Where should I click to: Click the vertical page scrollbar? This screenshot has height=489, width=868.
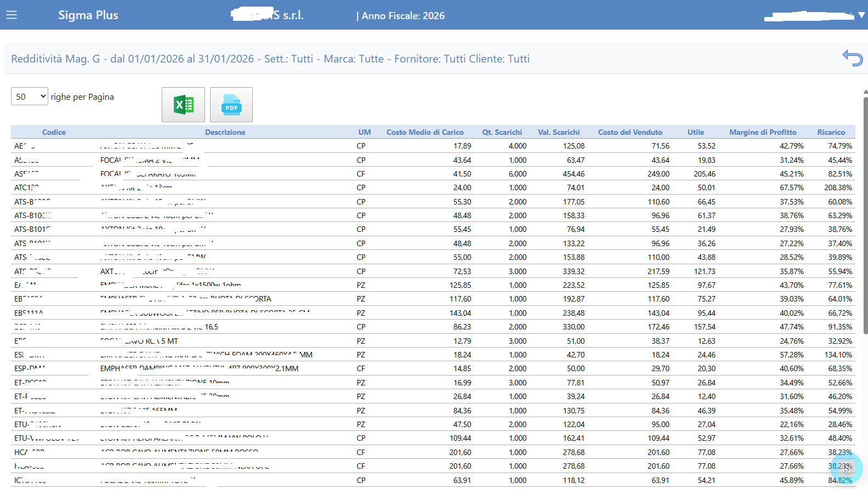(x=865, y=274)
